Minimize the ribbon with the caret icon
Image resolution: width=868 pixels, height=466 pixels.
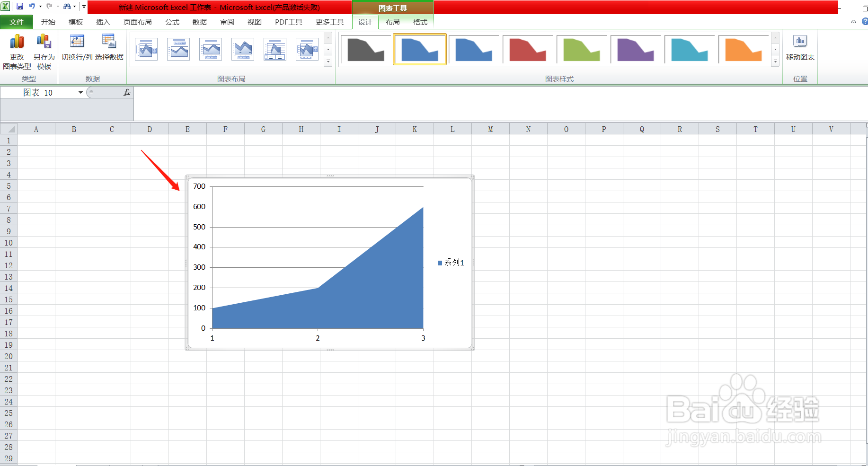click(853, 22)
